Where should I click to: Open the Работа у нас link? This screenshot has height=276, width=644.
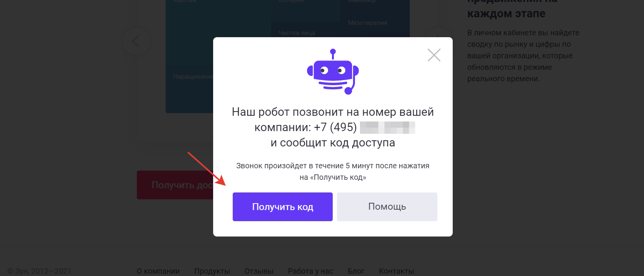[x=310, y=271]
